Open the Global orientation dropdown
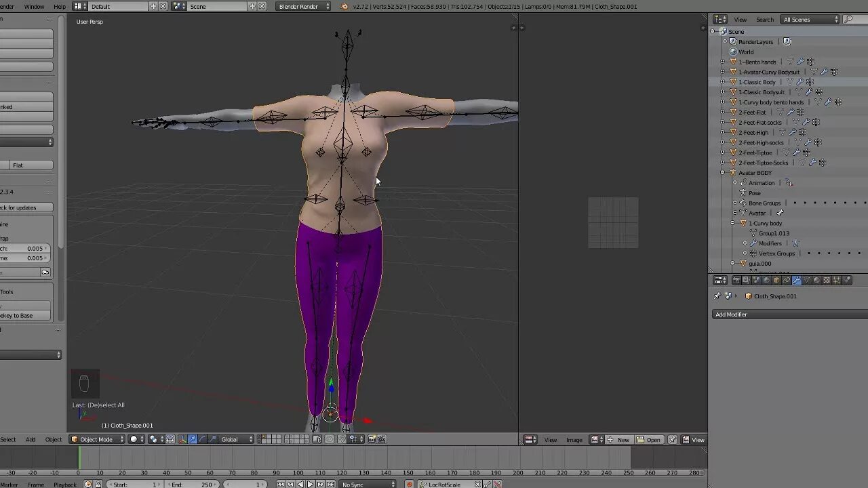The height and width of the screenshot is (488, 868). [237, 439]
